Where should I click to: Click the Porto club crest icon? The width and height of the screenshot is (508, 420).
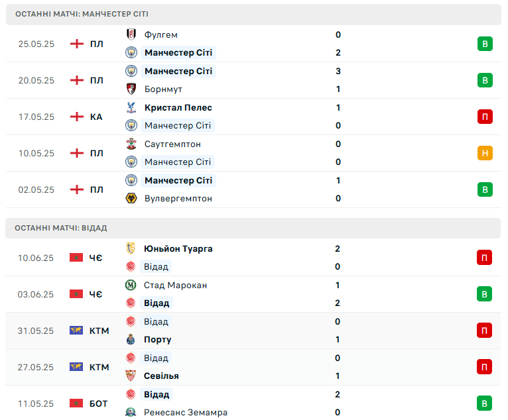tap(131, 339)
